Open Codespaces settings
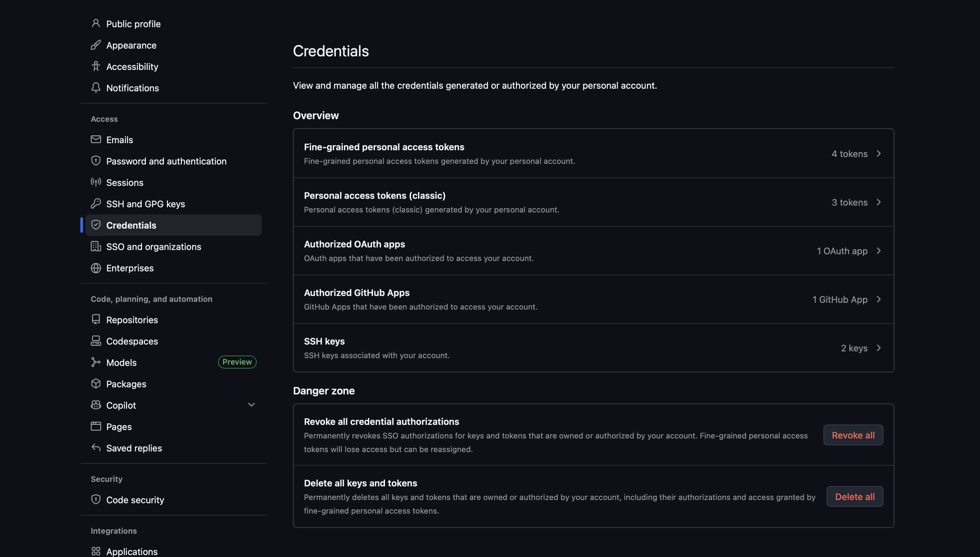This screenshot has width=980, height=557. click(173, 341)
